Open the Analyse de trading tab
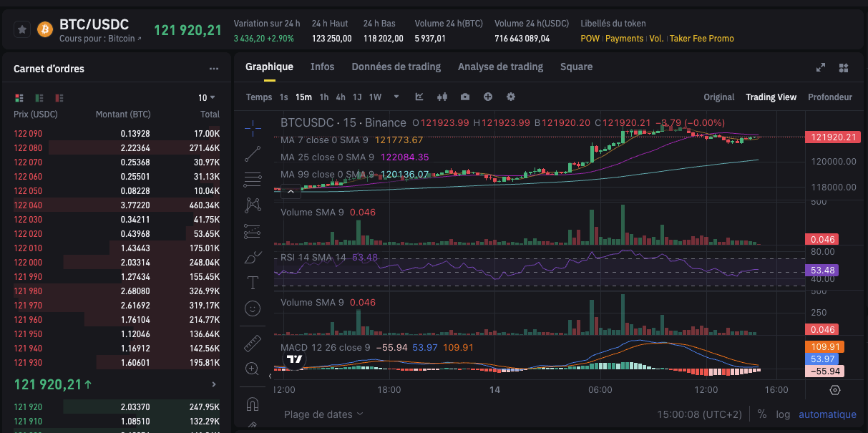This screenshot has height=433, width=868. click(x=500, y=67)
